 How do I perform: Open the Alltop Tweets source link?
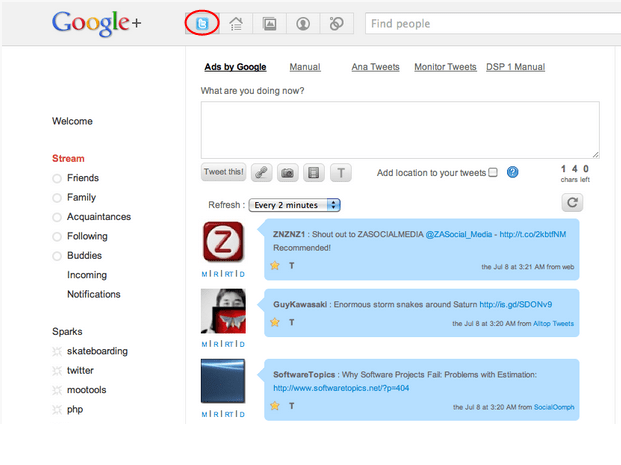pos(553,324)
